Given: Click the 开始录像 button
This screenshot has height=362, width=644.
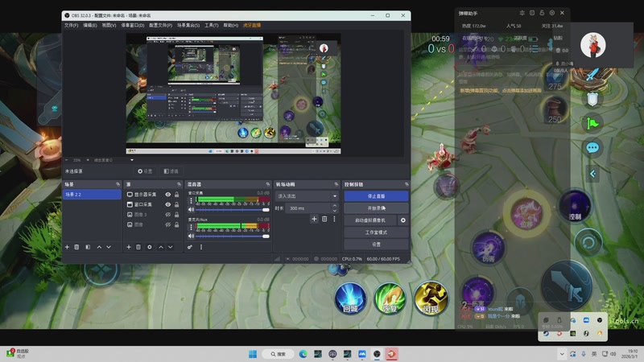Looking at the screenshot, I should 376,208.
